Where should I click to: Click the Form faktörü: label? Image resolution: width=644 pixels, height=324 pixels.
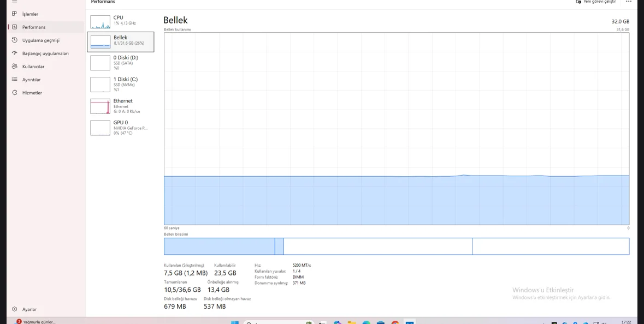(267, 277)
